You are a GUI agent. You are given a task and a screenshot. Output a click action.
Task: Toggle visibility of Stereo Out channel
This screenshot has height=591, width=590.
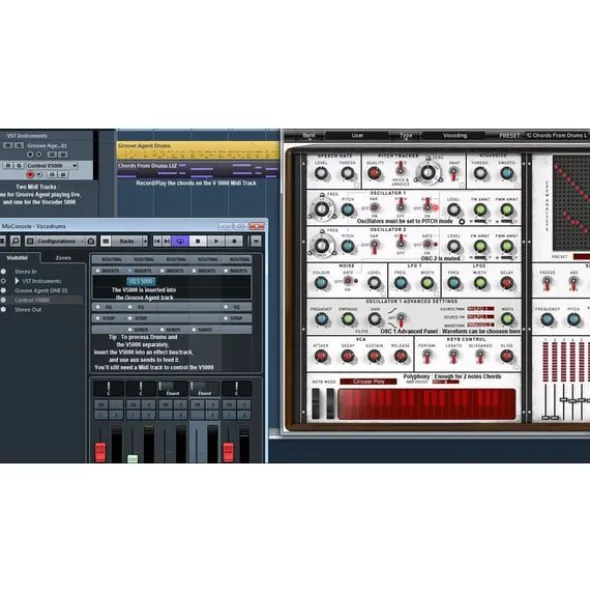click(x=3, y=310)
